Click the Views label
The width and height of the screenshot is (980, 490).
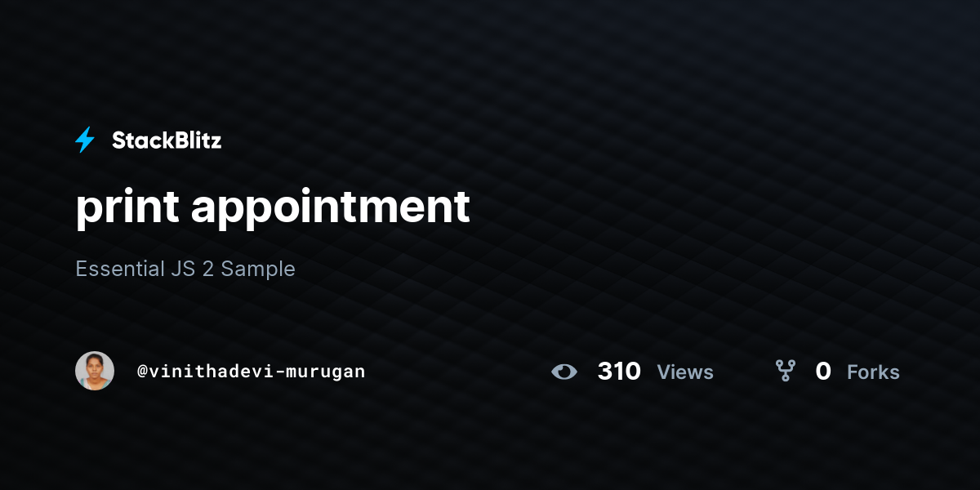(x=685, y=372)
